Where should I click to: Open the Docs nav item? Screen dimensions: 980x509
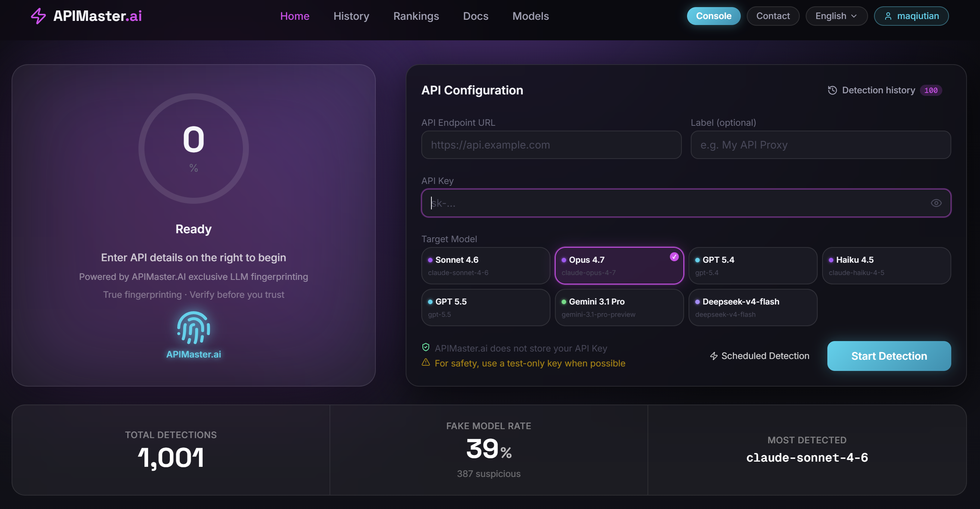click(x=475, y=16)
